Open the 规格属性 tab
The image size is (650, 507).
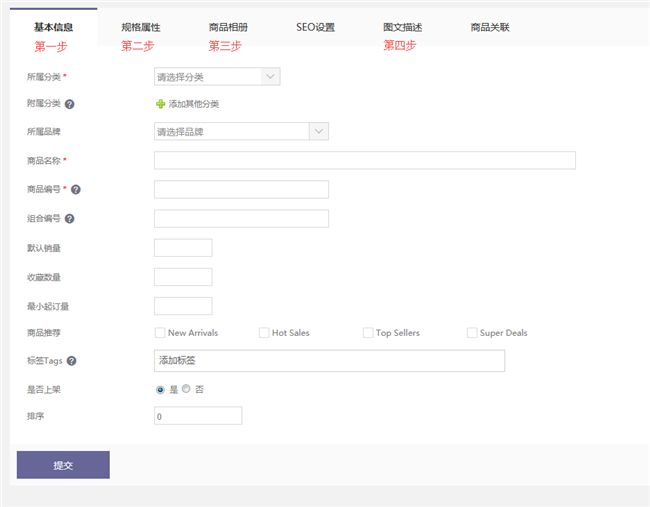click(x=141, y=27)
